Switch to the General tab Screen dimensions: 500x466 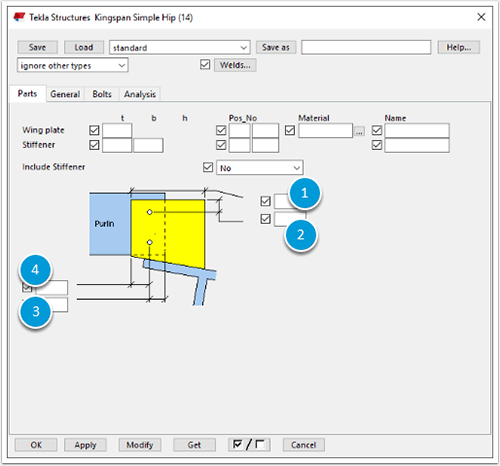pyautogui.click(x=65, y=94)
